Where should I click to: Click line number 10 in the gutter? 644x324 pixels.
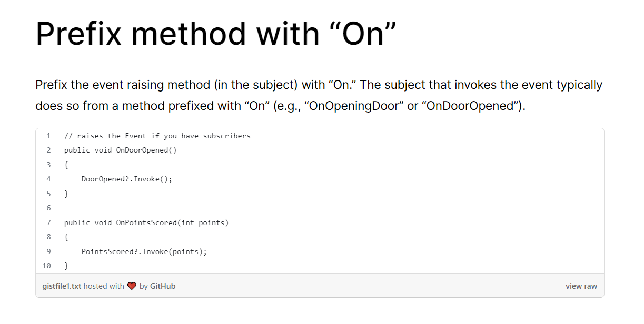[x=47, y=266]
